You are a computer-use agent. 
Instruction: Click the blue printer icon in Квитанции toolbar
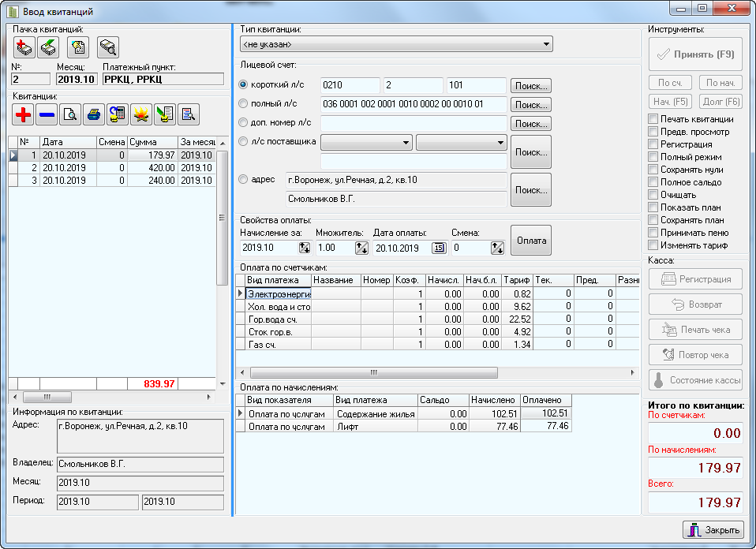tap(94, 115)
